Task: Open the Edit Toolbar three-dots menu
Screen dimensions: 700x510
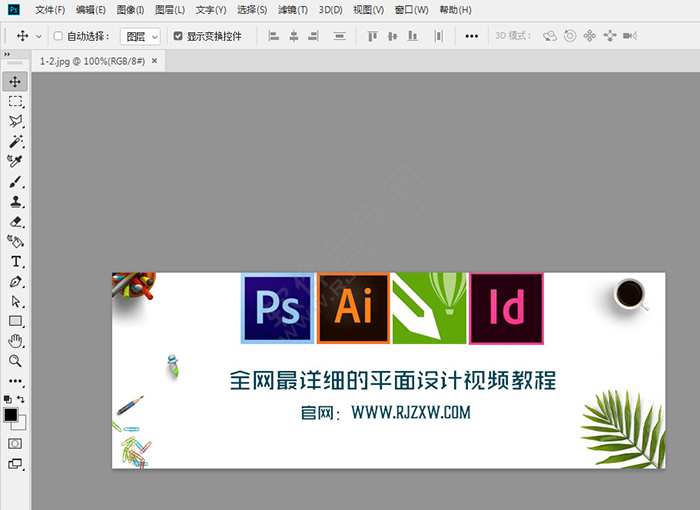Action: click(15, 381)
